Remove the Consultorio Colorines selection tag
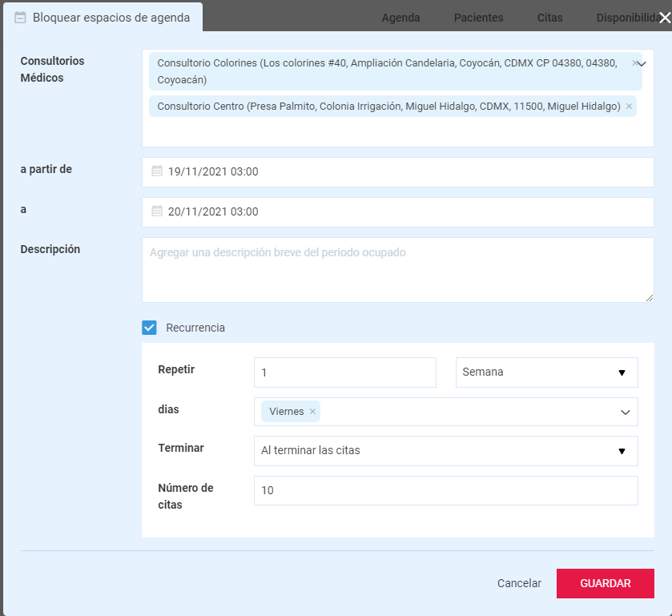 [634, 63]
